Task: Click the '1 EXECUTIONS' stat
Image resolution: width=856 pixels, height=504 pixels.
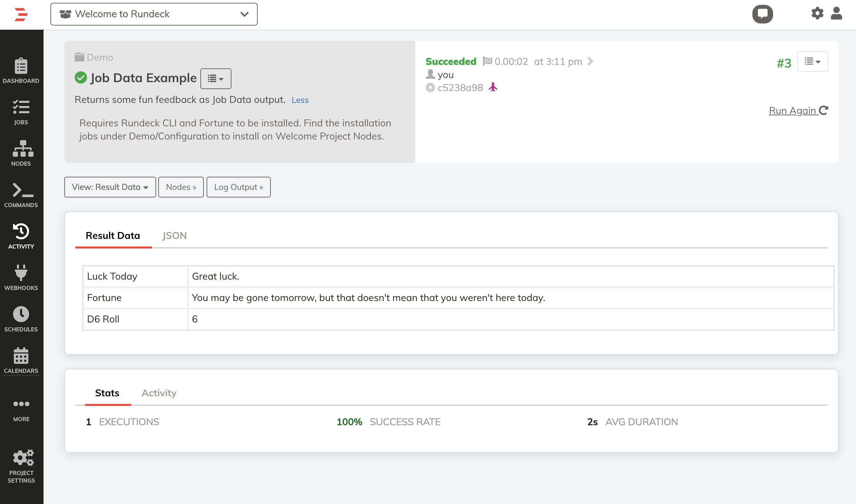Action: click(x=123, y=422)
